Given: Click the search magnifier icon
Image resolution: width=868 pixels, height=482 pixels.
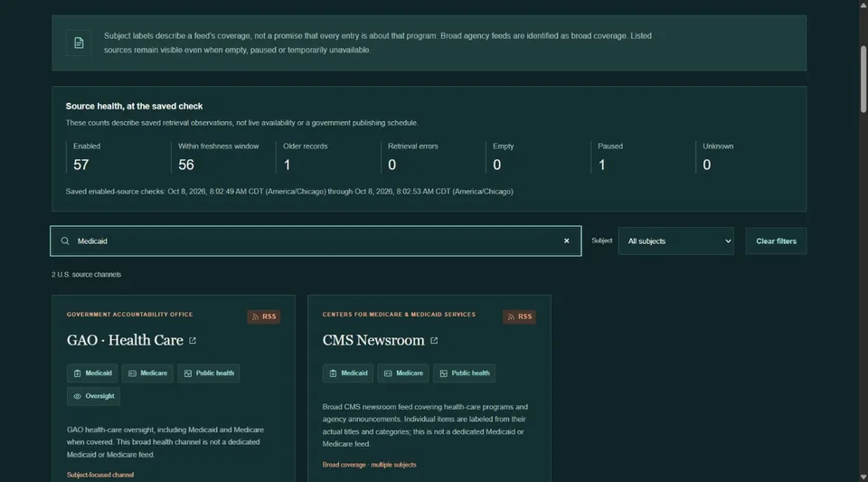Looking at the screenshot, I should (65, 241).
